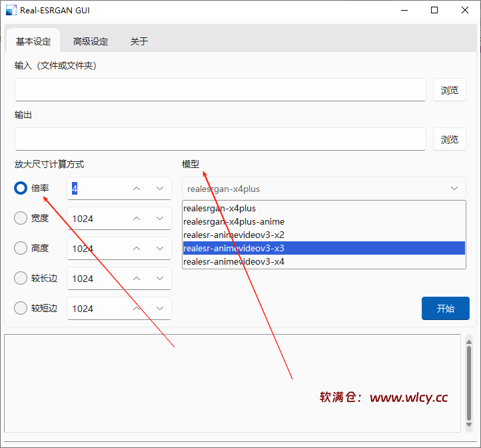Select the 倍率 radio button
481x448 pixels.
(x=21, y=188)
